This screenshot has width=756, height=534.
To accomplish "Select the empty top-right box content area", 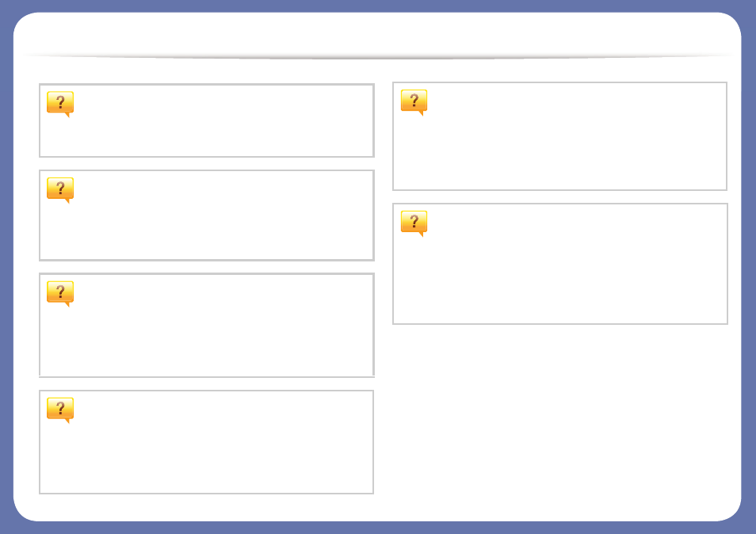I will [559, 136].
